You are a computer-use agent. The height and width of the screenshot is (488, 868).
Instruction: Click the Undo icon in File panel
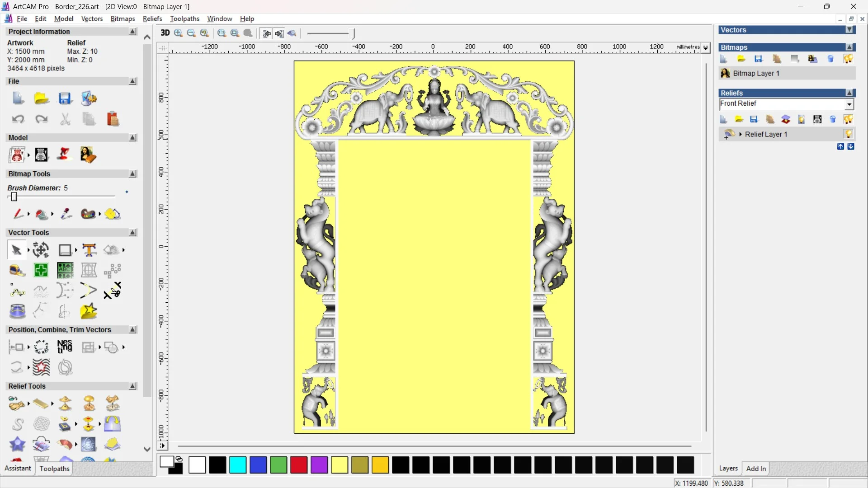(18, 119)
